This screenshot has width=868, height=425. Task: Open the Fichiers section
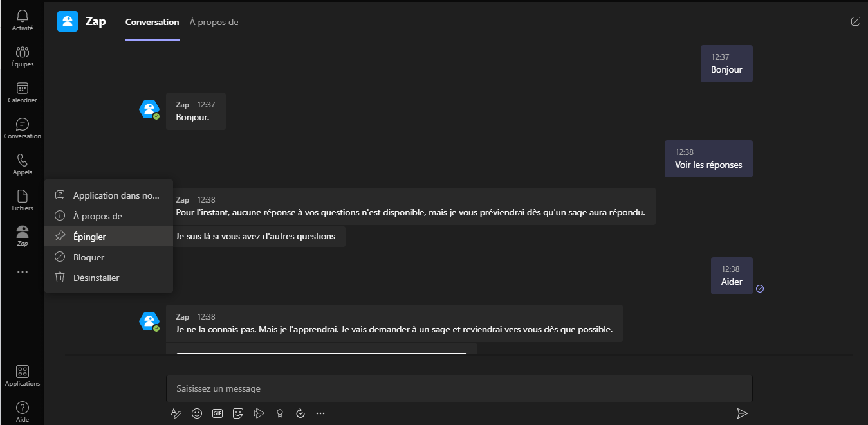pos(23,200)
